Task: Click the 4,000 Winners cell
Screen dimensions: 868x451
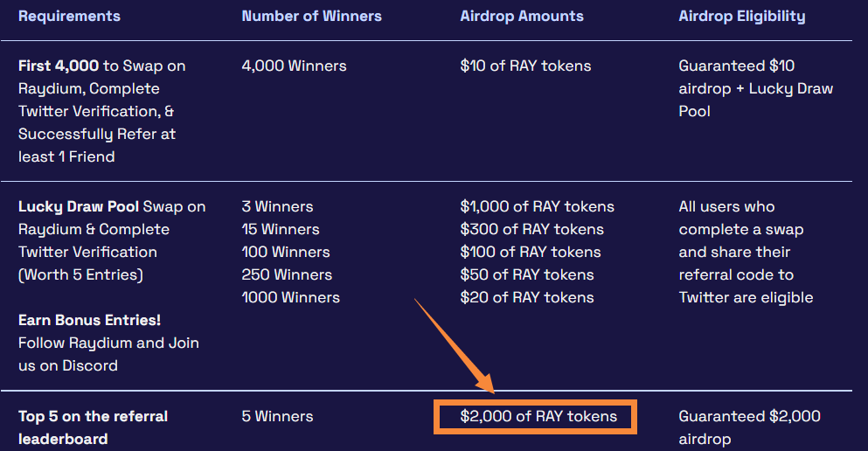Action: (294, 66)
